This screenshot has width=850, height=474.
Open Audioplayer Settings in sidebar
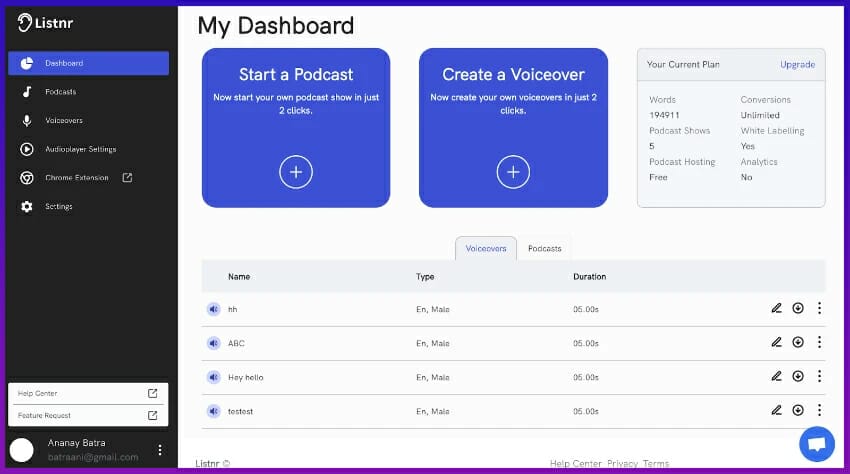(80, 149)
